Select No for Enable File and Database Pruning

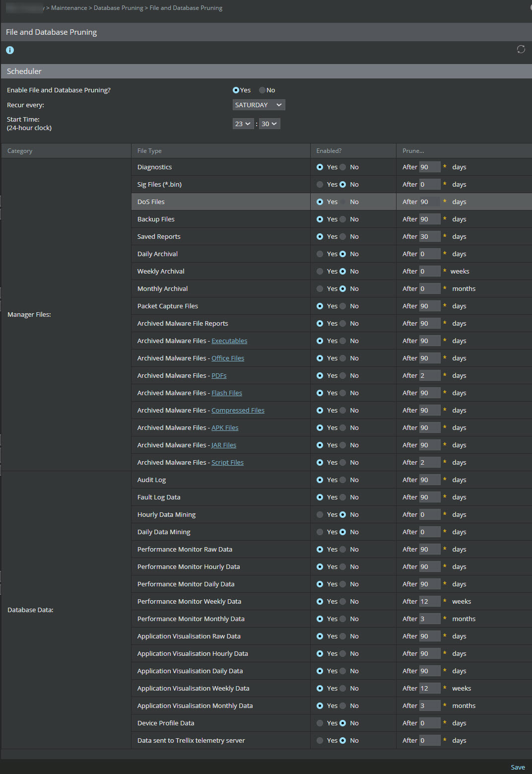tap(262, 90)
